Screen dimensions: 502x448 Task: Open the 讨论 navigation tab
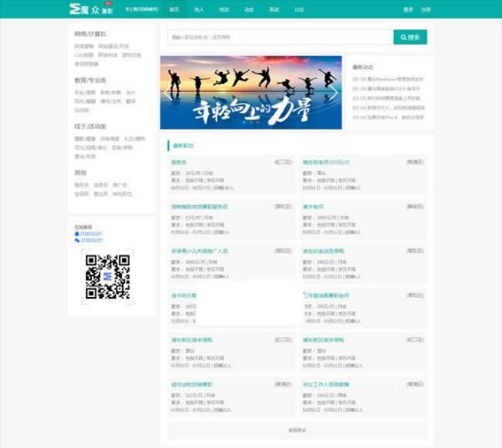point(299,9)
